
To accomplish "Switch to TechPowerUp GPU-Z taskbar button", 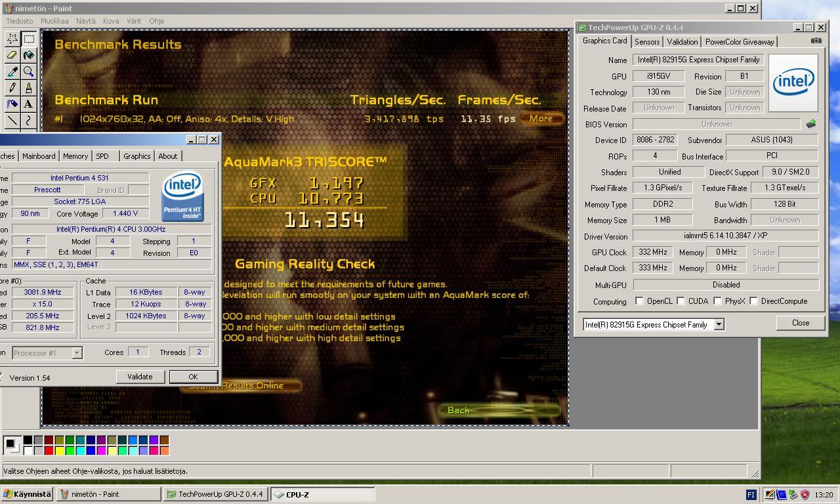I will [x=216, y=494].
